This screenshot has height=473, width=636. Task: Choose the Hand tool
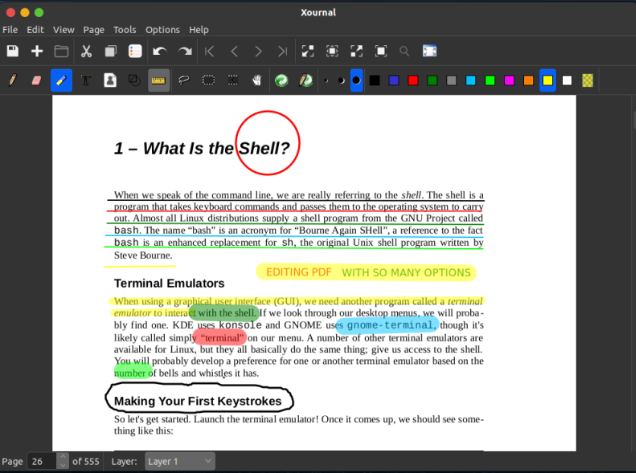pos(257,80)
